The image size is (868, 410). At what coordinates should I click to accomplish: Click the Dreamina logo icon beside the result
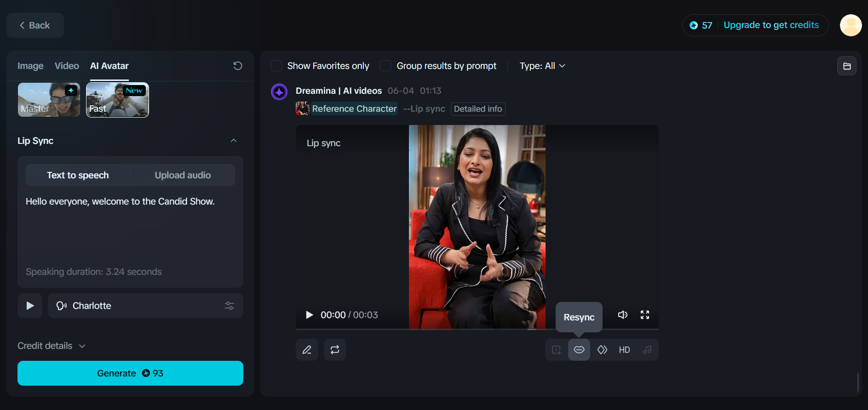click(279, 92)
